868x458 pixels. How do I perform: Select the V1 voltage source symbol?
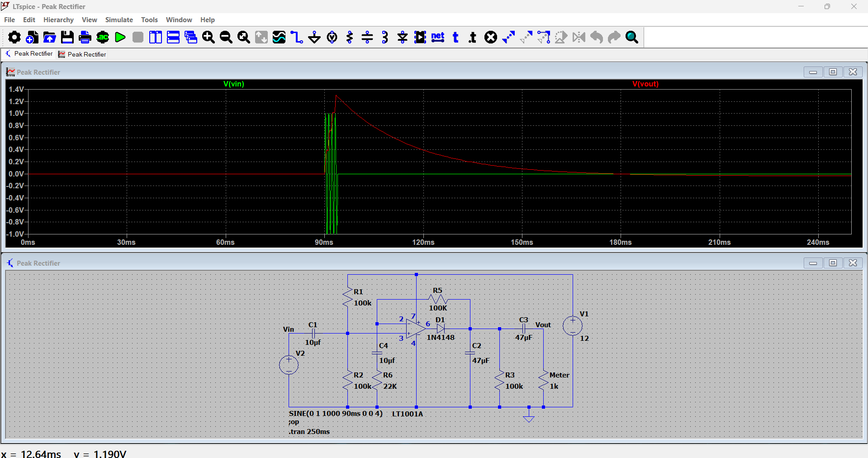tap(573, 326)
